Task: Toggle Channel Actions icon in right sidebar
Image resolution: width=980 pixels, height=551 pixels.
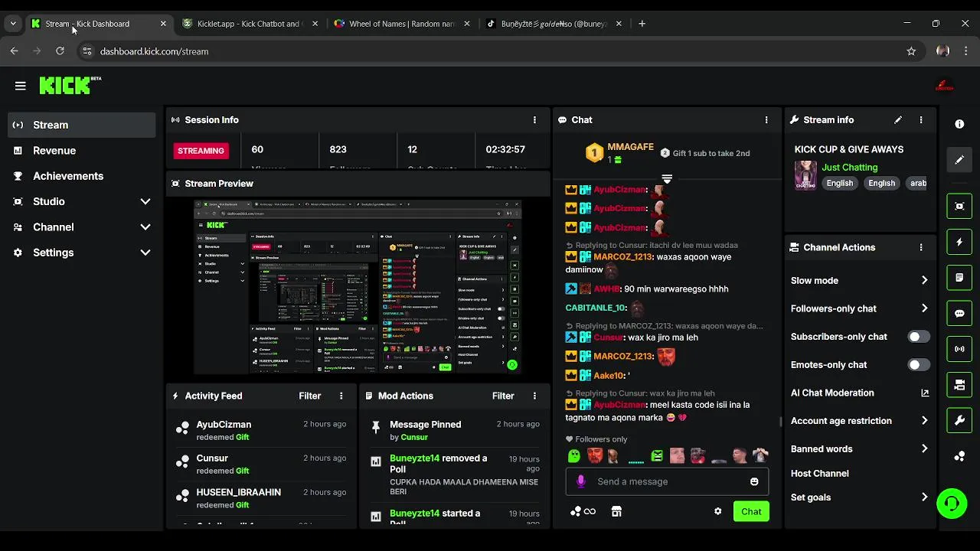Action: click(x=959, y=385)
